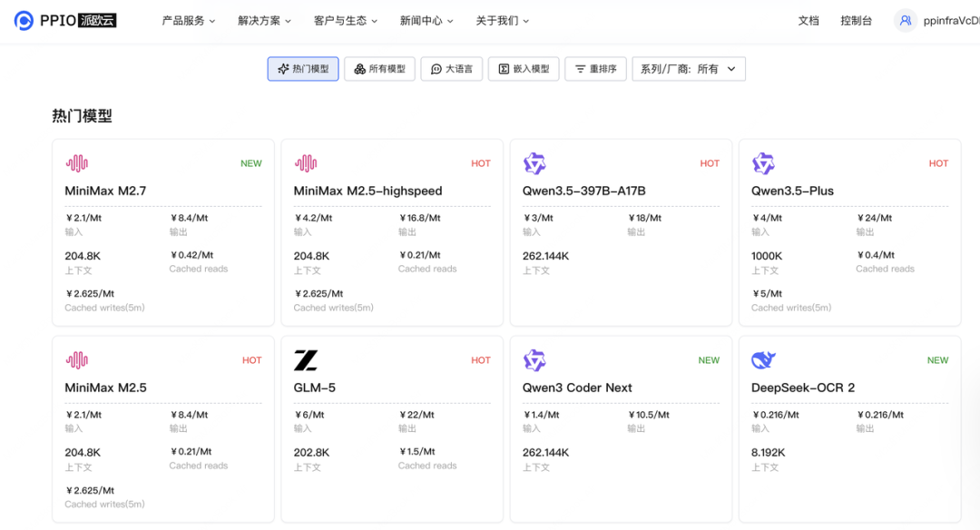Viewport: 980px width, 530px height.
Task: Click the Qwen3.5-397B-A17B logo icon
Action: coord(534,163)
